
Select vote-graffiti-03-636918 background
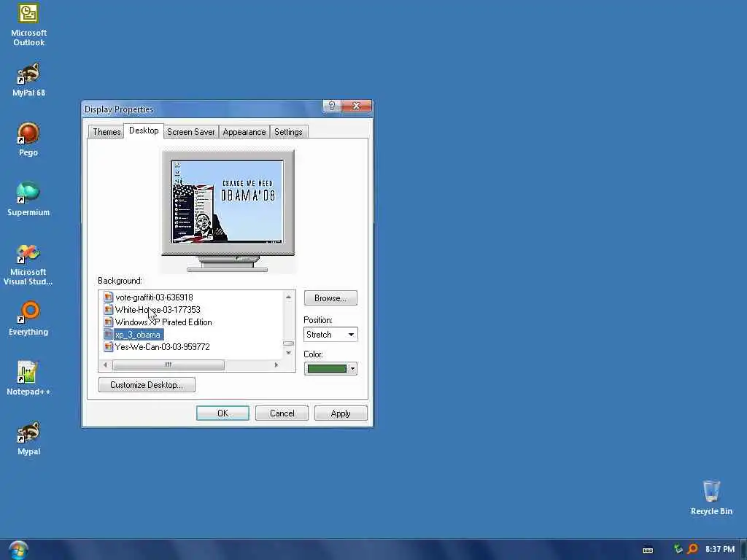[154, 297]
